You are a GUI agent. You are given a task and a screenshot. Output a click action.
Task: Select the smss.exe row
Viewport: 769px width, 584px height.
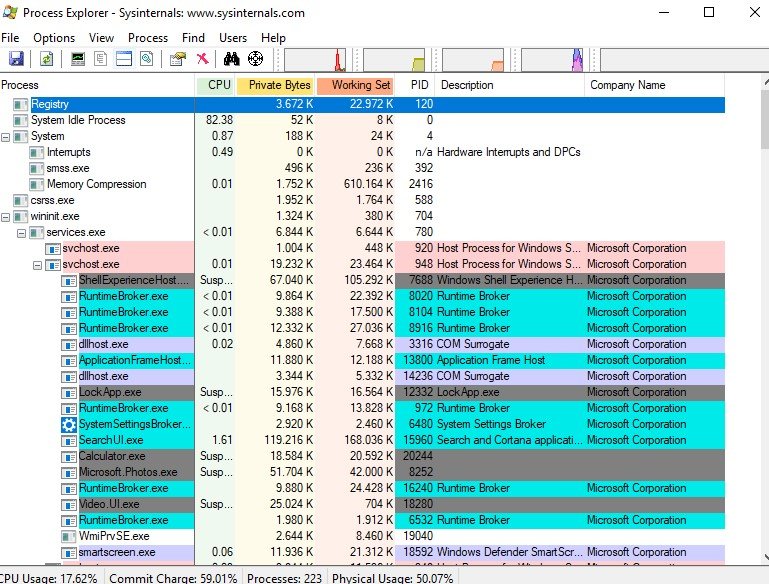(362, 168)
